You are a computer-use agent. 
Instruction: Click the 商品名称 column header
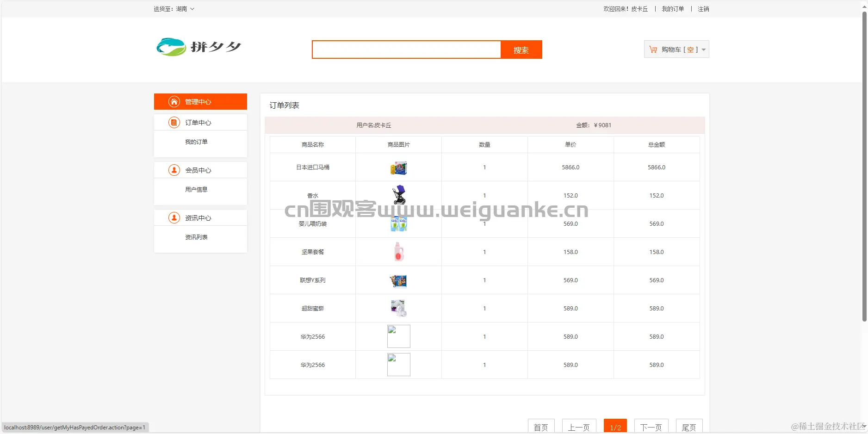coord(313,145)
